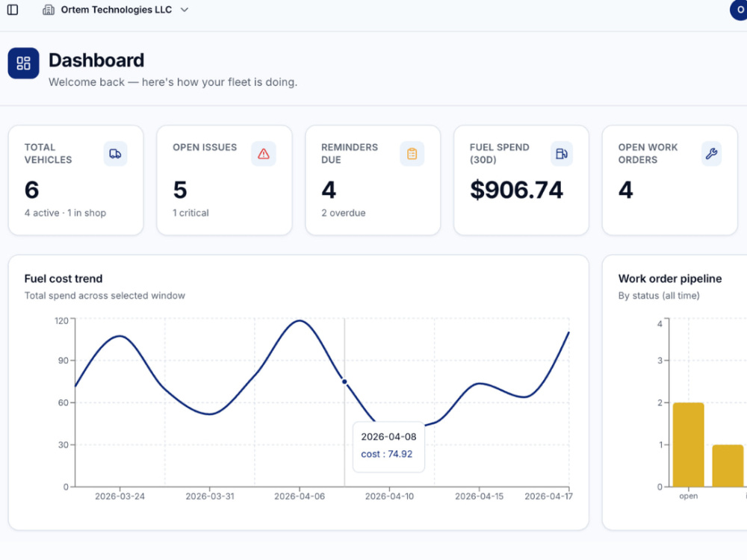This screenshot has height=560, width=747.
Task: Click the clipboard icon on Reminders Due
Action: [x=412, y=154]
